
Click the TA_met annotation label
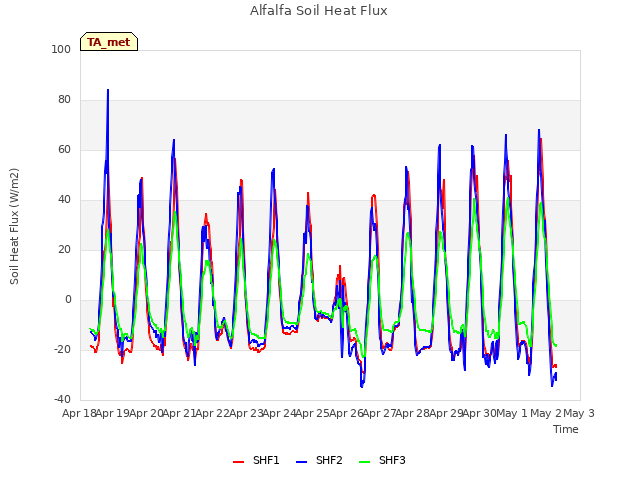point(109,42)
